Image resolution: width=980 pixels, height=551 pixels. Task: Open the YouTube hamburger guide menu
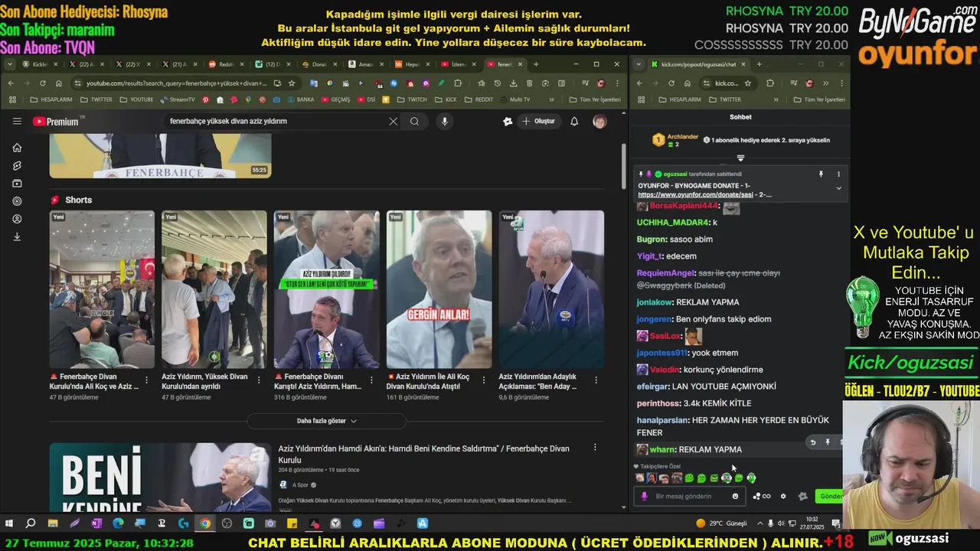(x=17, y=121)
